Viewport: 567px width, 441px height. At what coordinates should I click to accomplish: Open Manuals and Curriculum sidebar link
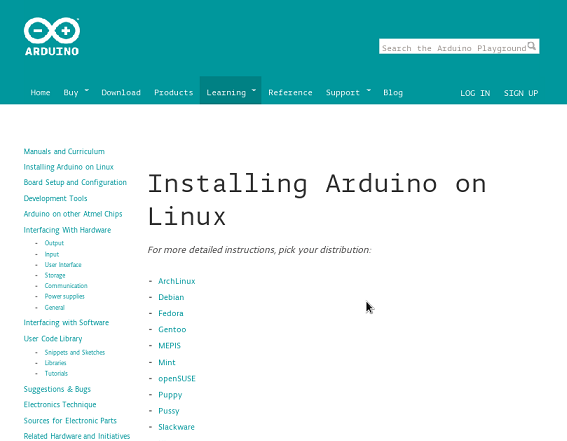coord(64,151)
